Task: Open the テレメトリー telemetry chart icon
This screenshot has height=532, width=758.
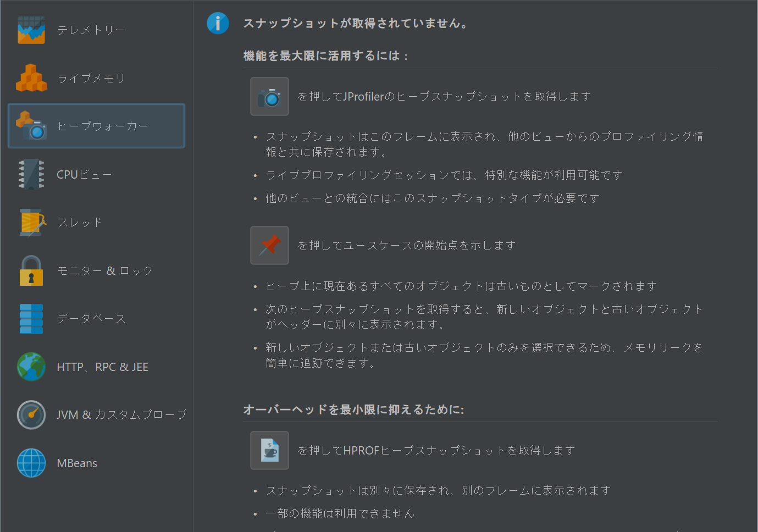Action: (31, 30)
